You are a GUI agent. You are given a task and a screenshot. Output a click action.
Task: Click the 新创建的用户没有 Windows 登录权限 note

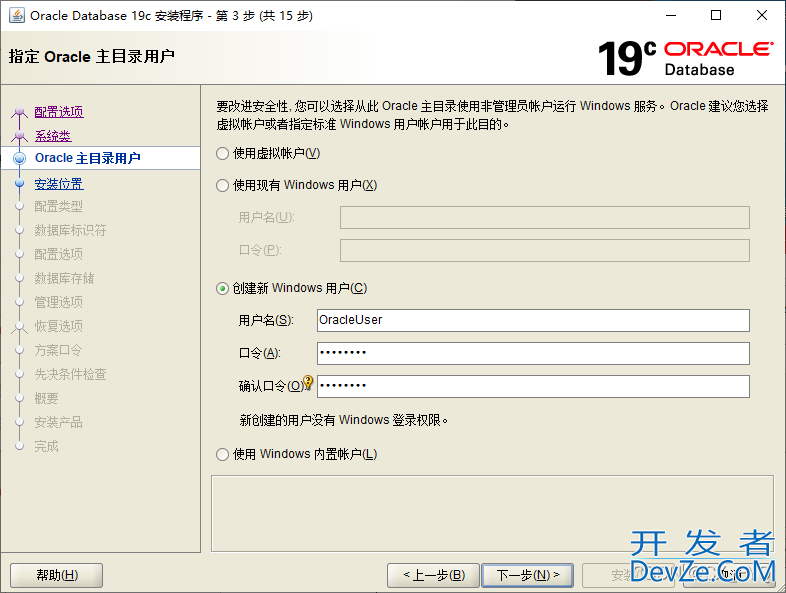click(x=344, y=420)
